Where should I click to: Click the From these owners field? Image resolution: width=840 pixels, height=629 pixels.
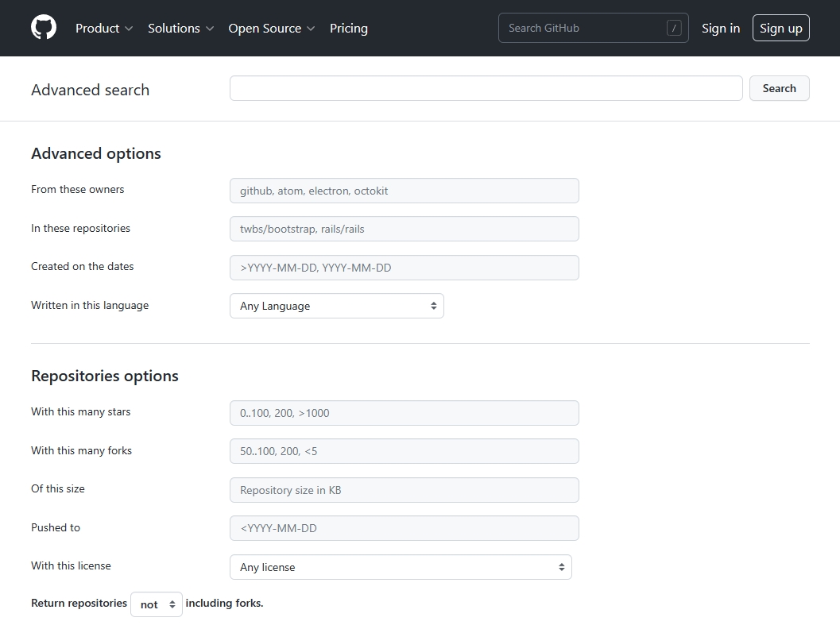click(x=404, y=191)
